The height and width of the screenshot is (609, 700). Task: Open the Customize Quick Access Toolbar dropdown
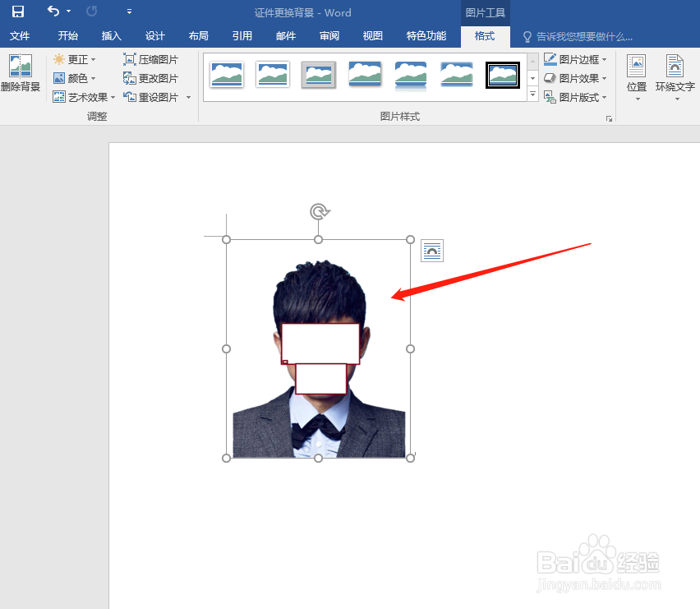click(129, 12)
